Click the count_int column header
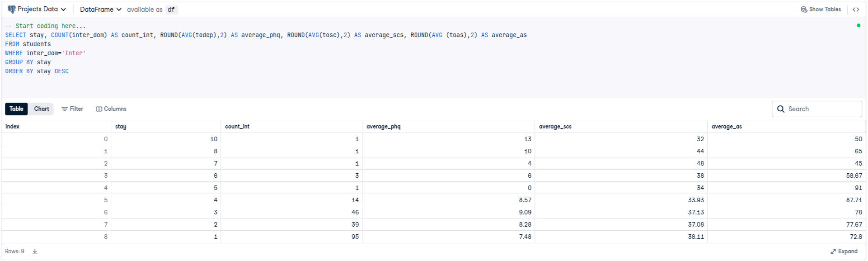868x261 pixels. pos(237,127)
